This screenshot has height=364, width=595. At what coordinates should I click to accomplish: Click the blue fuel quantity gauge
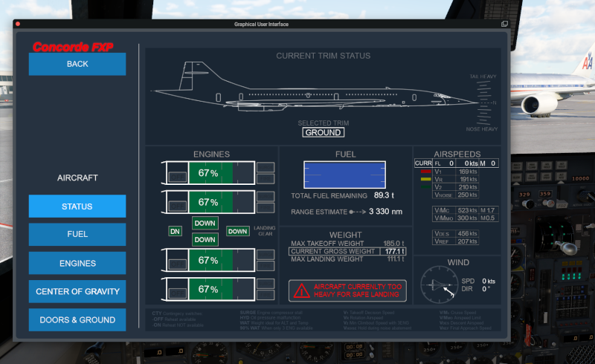coord(344,175)
